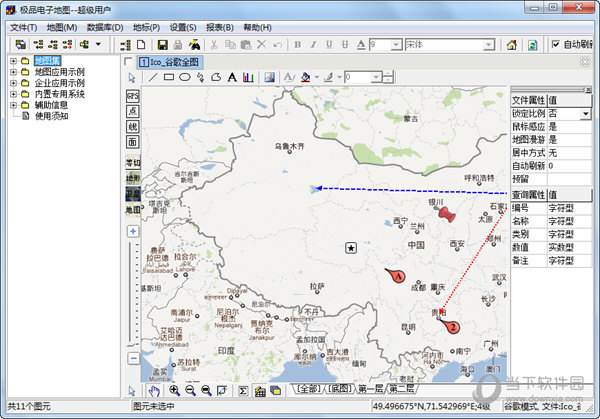Click the map minus zoom button
The height and width of the screenshot is (419, 600).
pos(133,359)
